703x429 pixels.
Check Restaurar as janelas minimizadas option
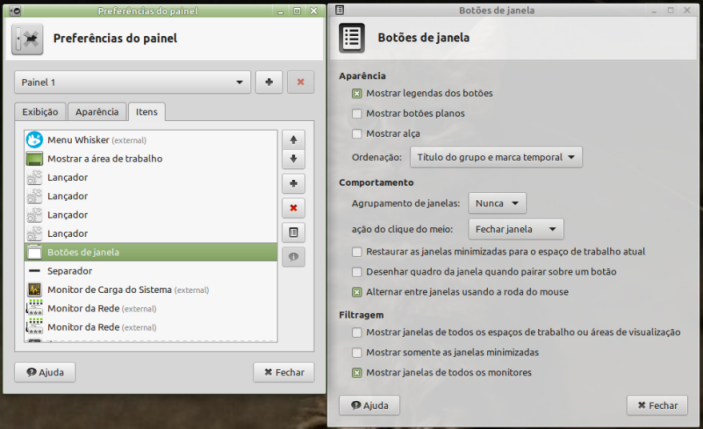pyautogui.click(x=357, y=252)
